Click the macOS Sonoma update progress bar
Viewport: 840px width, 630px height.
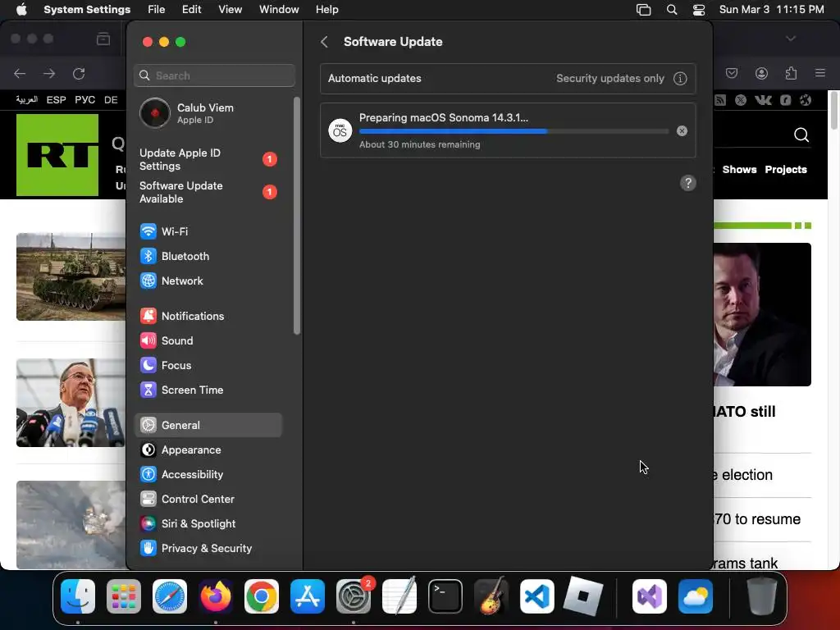point(514,131)
